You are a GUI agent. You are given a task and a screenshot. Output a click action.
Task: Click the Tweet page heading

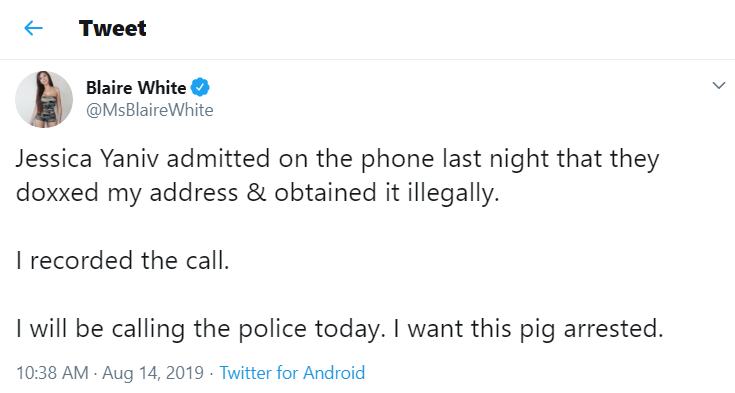click(x=112, y=28)
